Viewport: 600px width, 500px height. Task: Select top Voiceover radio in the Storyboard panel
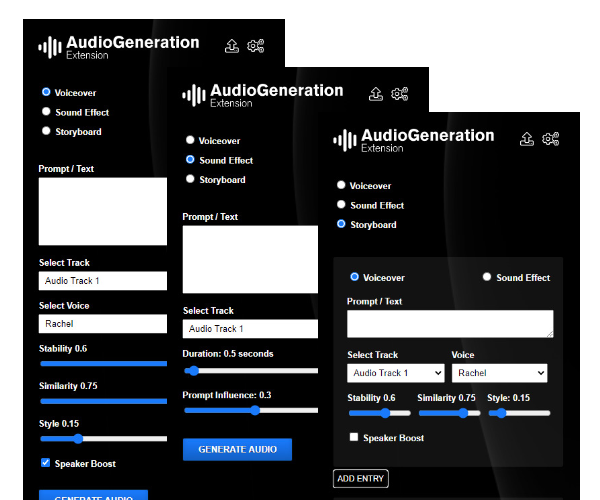[341, 185]
